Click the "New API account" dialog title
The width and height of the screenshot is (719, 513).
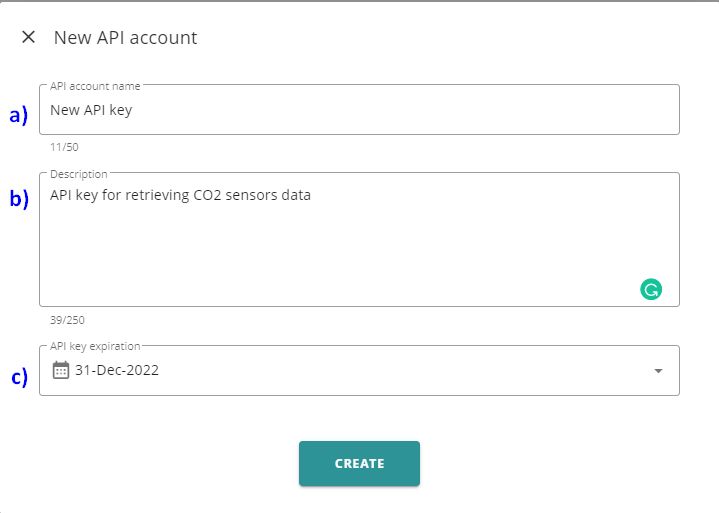pyautogui.click(x=125, y=38)
